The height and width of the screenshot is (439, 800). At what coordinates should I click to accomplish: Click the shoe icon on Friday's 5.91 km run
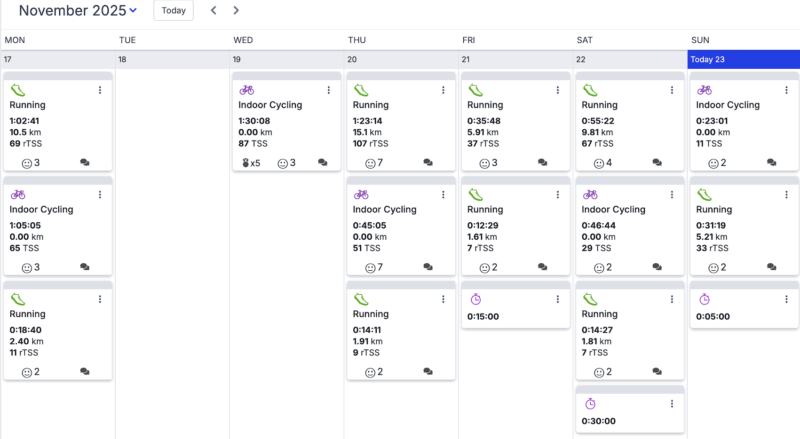[475, 90]
